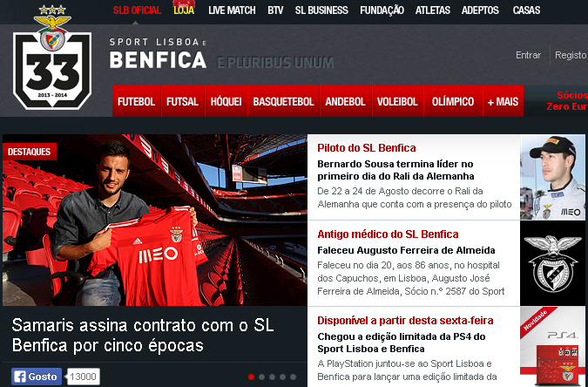Open the Bernardo Sousa pilot photo thumbnail
Viewport: 588px width, 387px height.
coord(552,177)
